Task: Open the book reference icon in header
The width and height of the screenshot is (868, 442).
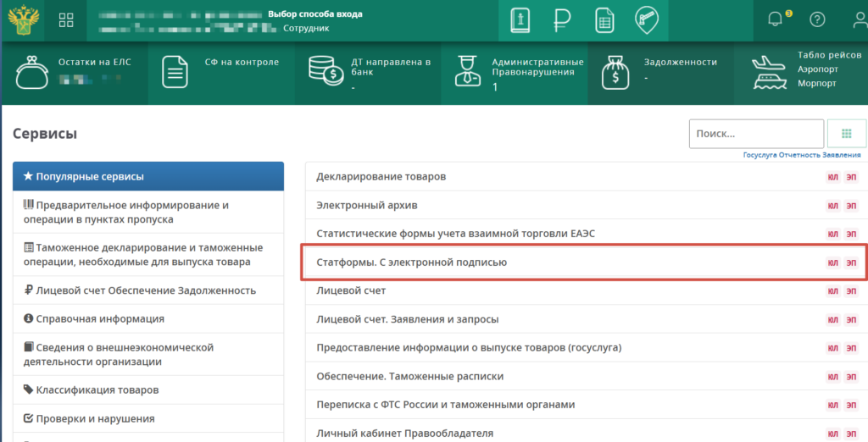Action: 520,21
